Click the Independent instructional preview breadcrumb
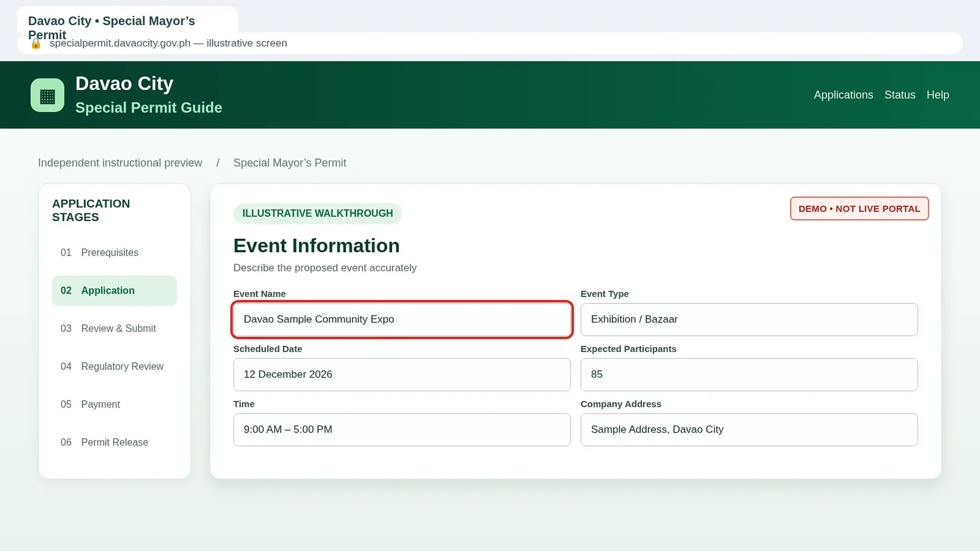The width and height of the screenshot is (980, 551). 120,163
